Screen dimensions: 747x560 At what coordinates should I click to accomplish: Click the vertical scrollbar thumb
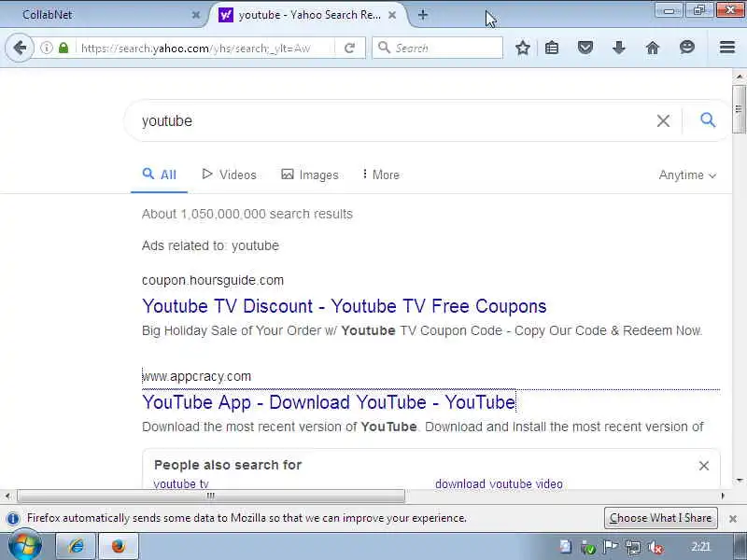[x=740, y=109]
